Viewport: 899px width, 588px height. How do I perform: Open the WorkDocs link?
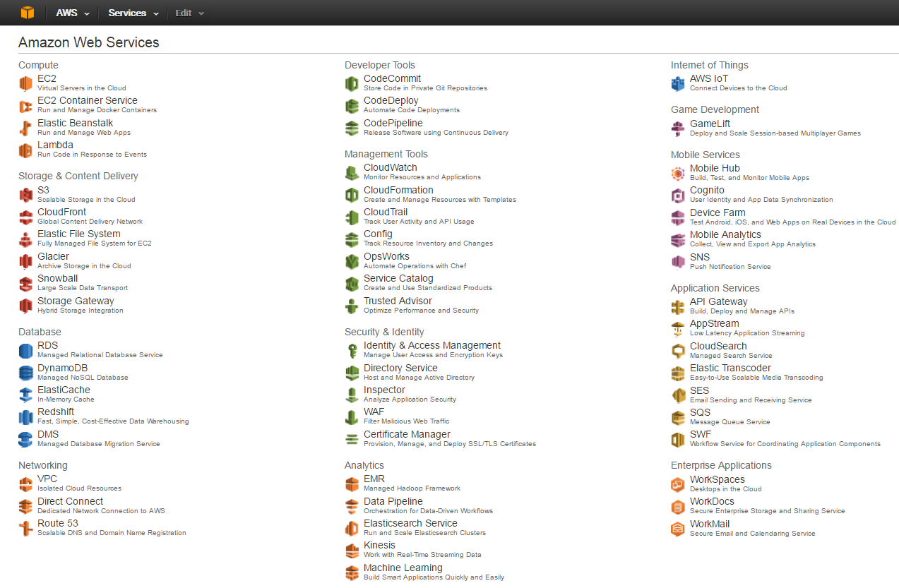tap(712, 501)
